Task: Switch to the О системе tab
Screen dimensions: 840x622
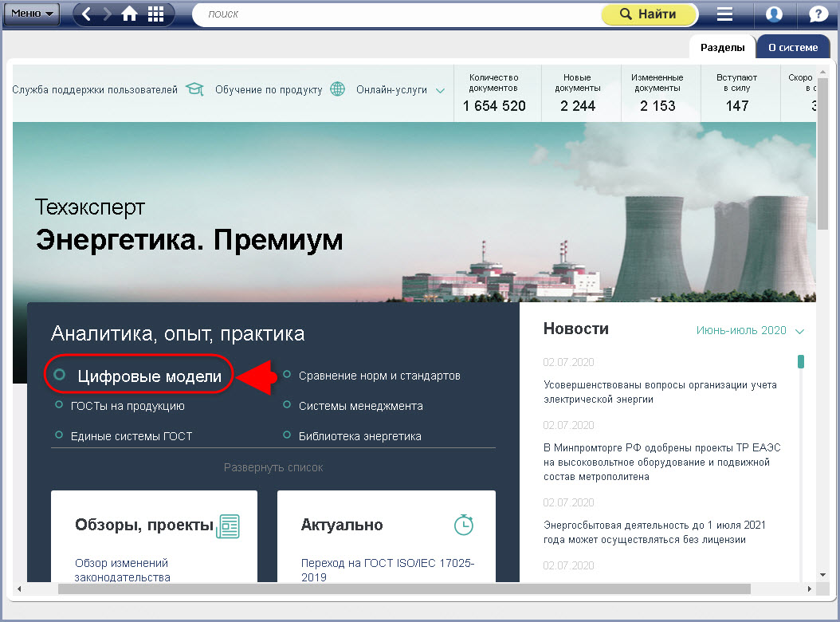Action: 793,48
